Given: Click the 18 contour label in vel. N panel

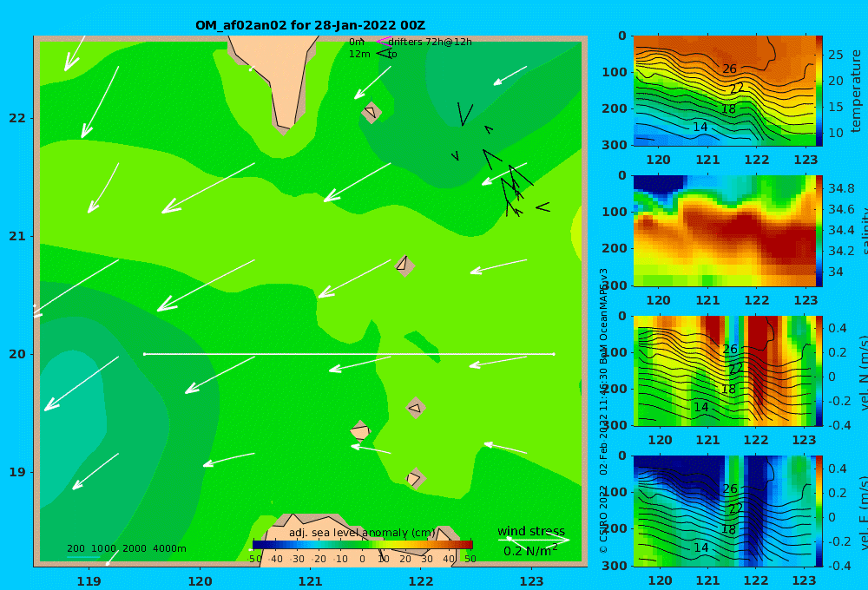Looking at the screenshot, I should tap(728, 389).
